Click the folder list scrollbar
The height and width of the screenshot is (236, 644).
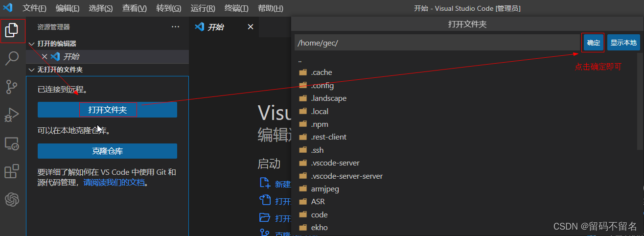pyautogui.click(x=641, y=102)
